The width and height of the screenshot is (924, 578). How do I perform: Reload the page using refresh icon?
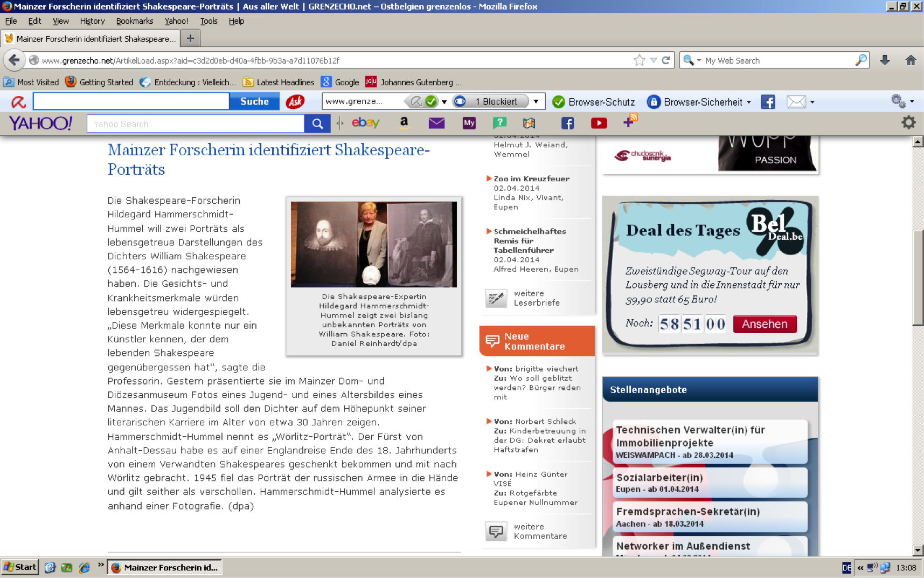pos(666,60)
